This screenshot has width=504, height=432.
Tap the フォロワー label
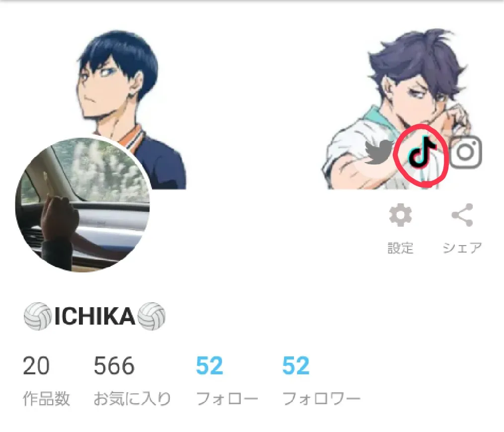click(321, 399)
